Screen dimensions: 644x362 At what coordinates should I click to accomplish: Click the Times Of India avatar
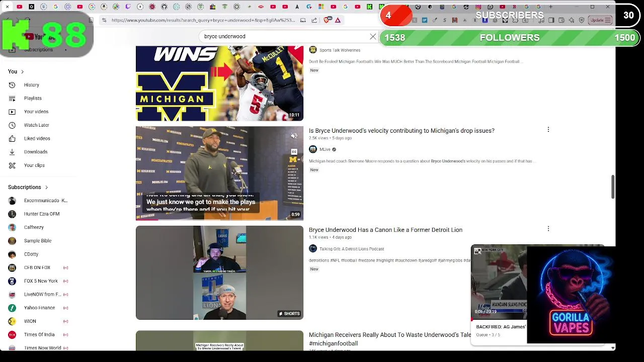pos(12,334)
